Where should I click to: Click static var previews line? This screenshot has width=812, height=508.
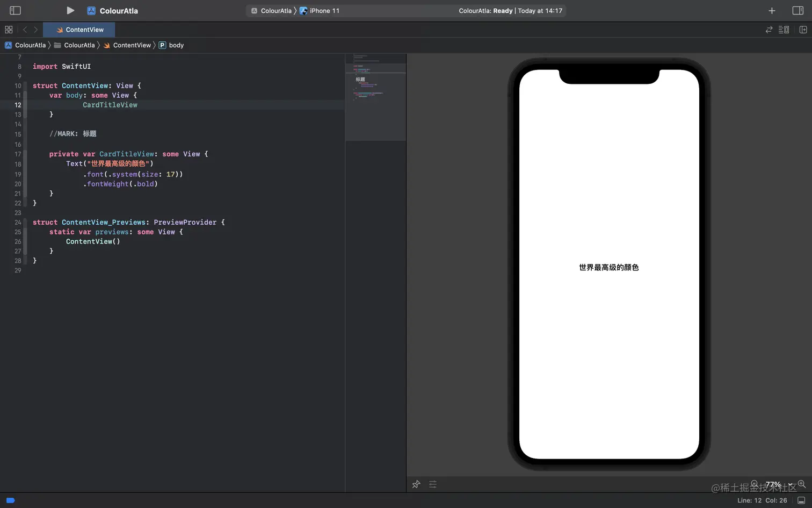point(116,232)
